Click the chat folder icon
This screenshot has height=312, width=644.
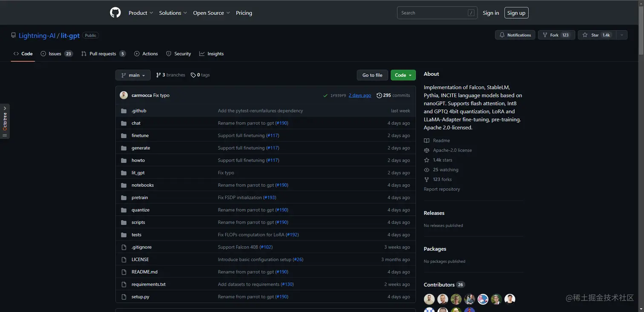tap(124, 123)
